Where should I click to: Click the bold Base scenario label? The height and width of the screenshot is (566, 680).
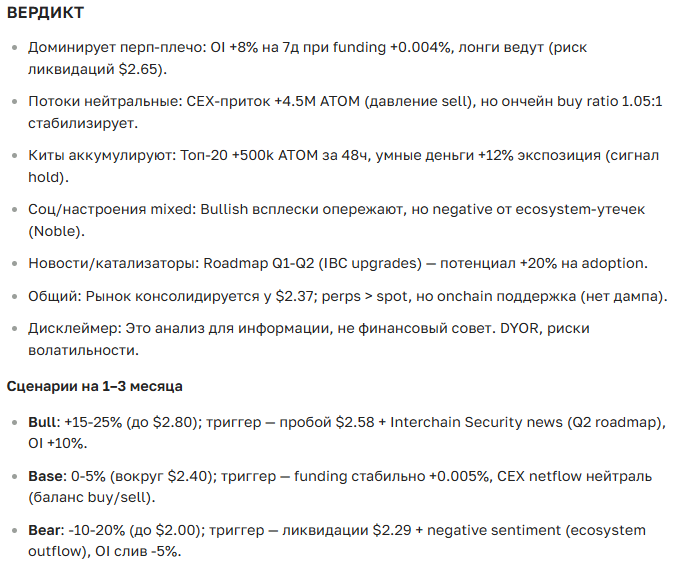(x=45, y=475)
